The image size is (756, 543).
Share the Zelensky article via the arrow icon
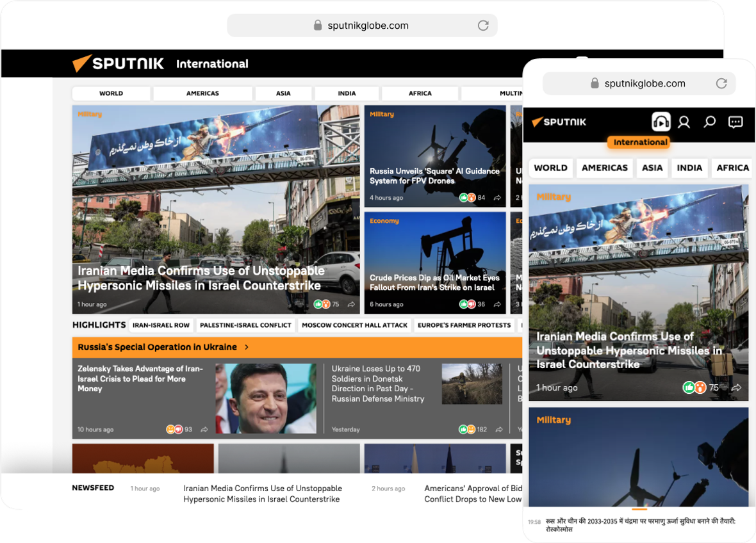205,429
